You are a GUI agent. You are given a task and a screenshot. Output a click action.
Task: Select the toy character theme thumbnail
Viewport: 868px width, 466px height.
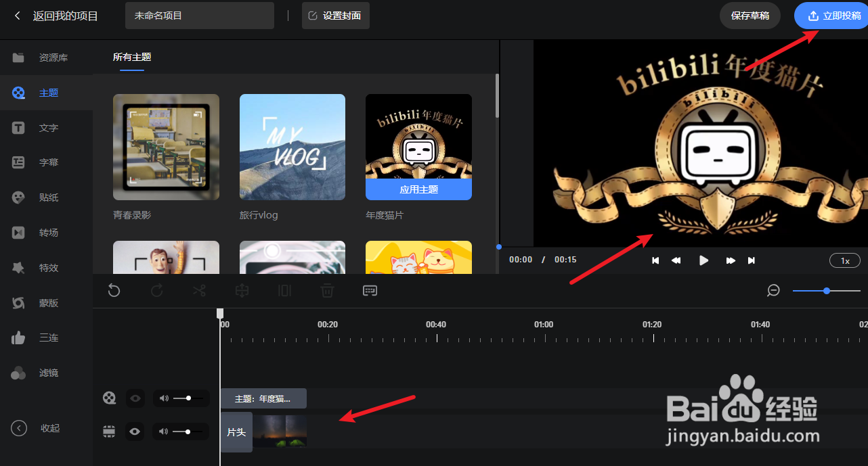(x=166, y=257)
